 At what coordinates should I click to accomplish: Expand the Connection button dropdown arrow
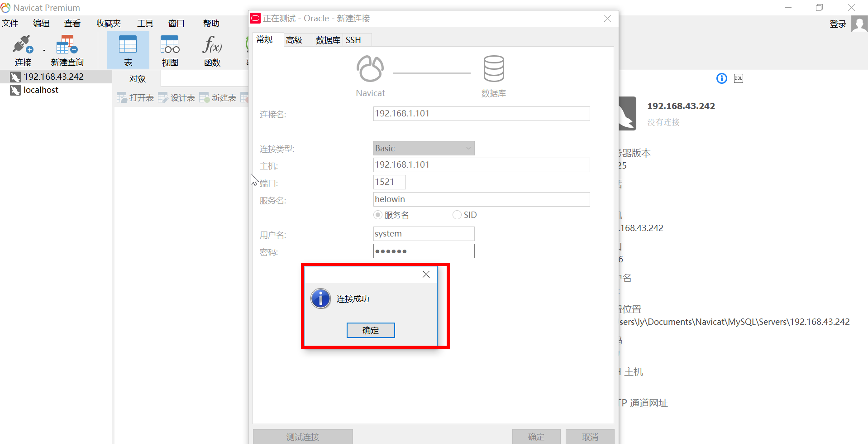click(44, 50)
